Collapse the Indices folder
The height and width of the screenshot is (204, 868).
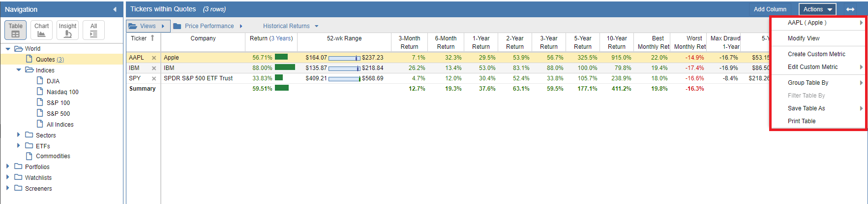pyautogui.click(x=19, y=70)
